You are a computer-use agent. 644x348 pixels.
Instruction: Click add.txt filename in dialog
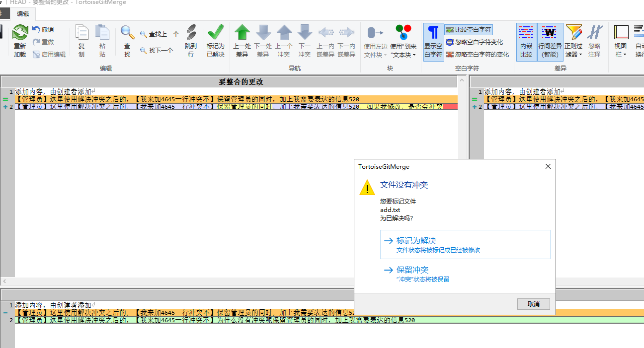[x=390, y=210]
